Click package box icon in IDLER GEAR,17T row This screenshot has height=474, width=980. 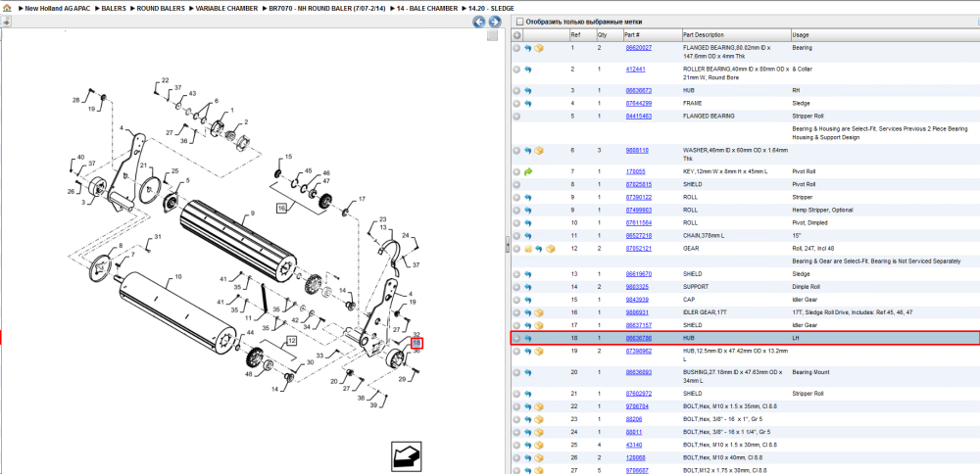[539, 312]
